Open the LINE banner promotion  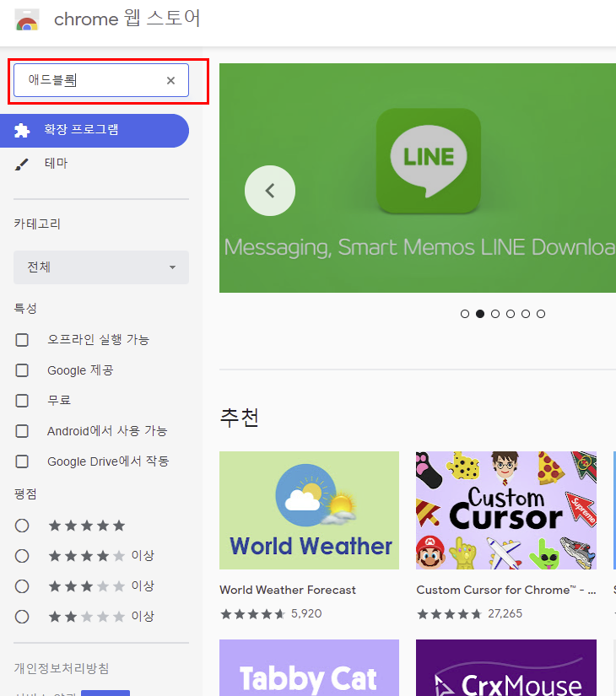pos(418,178)
